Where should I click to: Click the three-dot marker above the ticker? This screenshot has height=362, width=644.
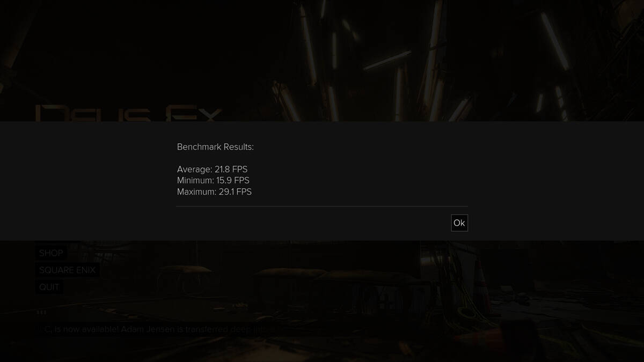pyautogui.click(x=42, y=312)
